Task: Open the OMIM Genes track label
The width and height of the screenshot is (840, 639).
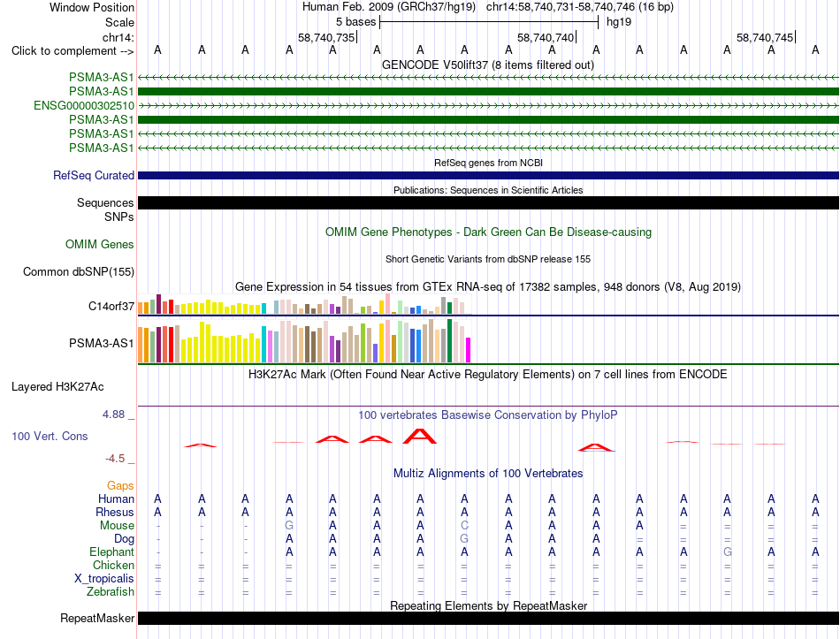Action: 100,244
